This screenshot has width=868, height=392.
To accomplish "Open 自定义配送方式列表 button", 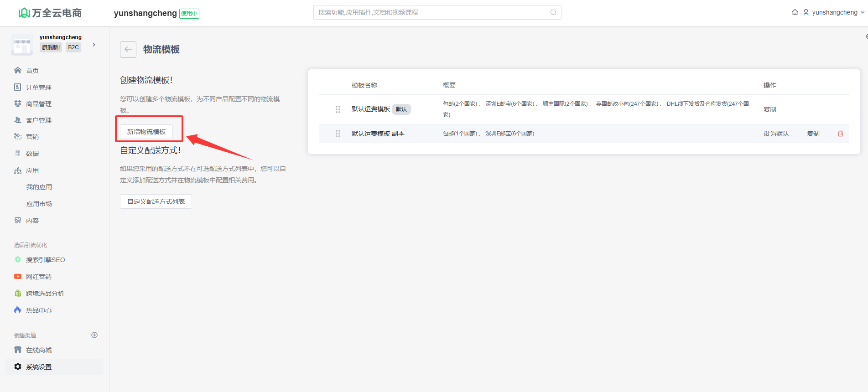I will click(x=156, y=201).
